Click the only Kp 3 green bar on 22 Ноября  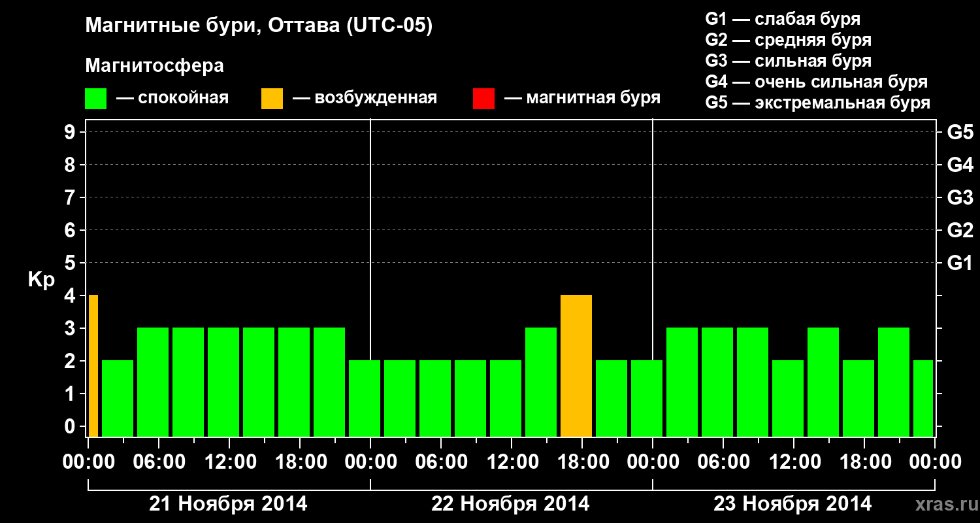(x=541, y=382)
